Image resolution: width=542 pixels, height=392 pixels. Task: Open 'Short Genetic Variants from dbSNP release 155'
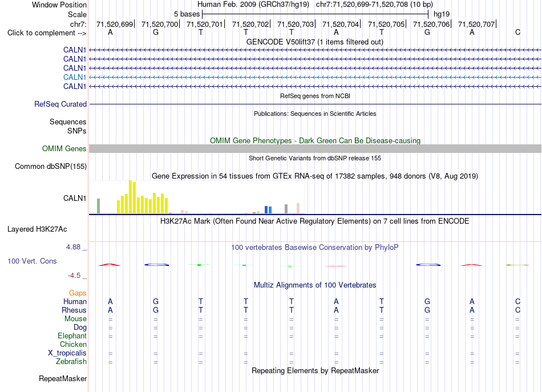click(x=315, y=158)
